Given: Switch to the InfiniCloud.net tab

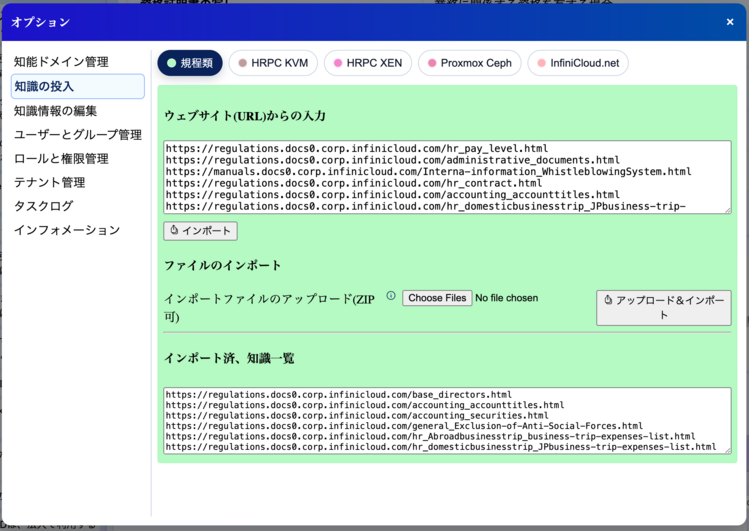Looking at the screenshot, I should point(577,63).
